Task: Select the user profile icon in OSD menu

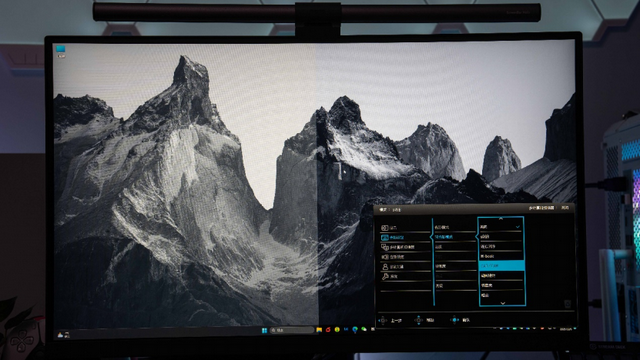Action: 384,267
